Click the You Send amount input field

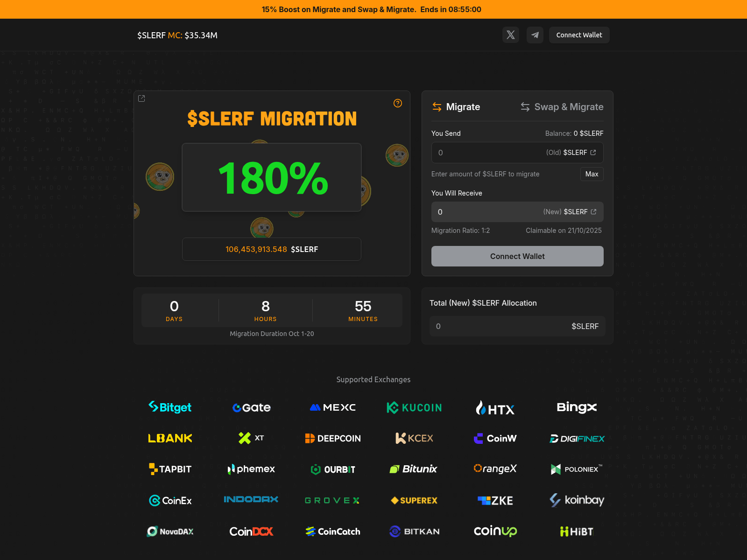(x=481, y=152)
